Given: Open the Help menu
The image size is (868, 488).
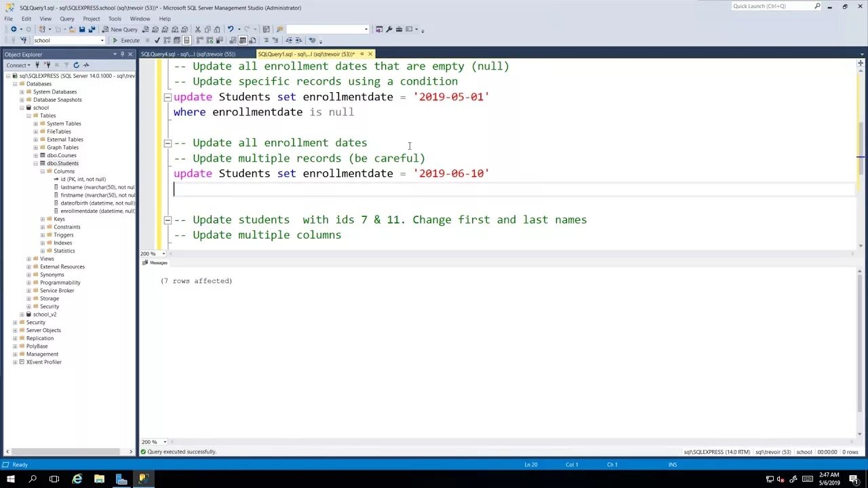Looking at the screenshot, I should [165, 18].
